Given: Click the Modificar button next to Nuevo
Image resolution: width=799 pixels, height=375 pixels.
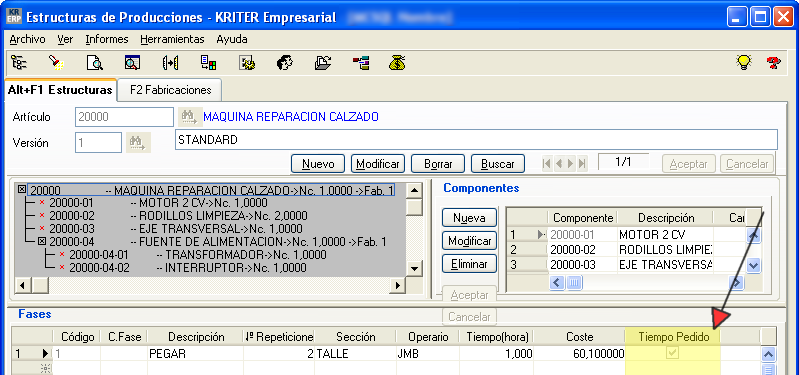Looking at the screenshot, I should tap(378, 164).
